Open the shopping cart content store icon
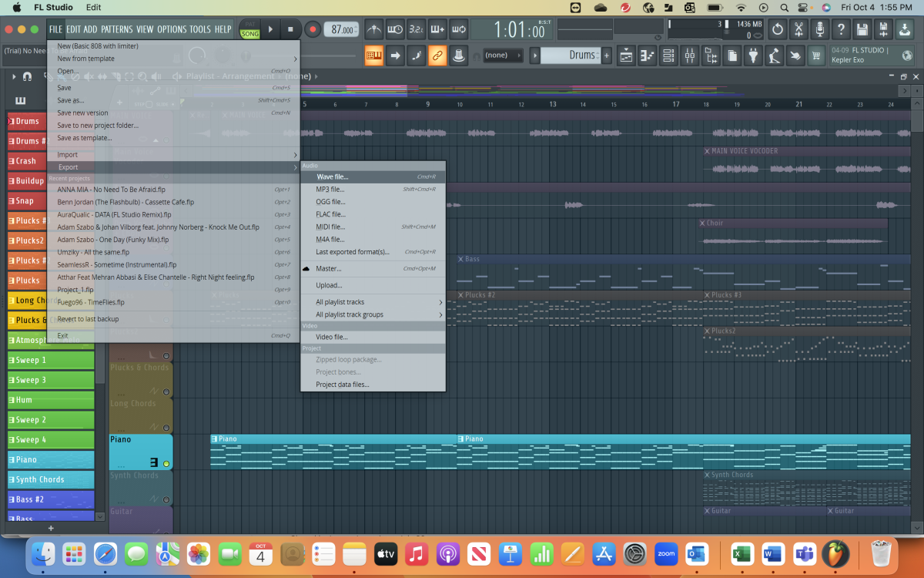 (816, 55)
